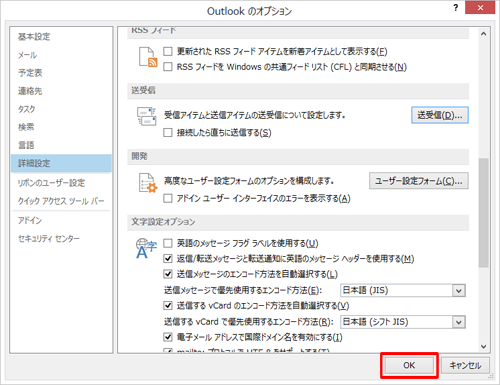Click the developer form gear icon
The image size is (500, 385).
pyautogui.click(x=148, y=183)
